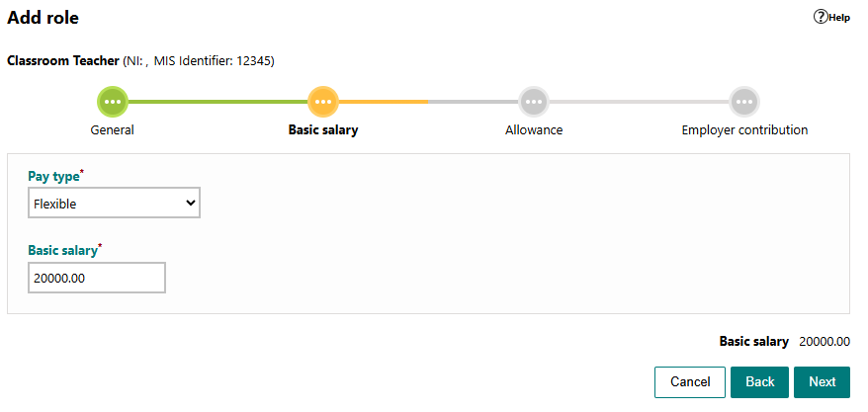Open Help via the question mark icon
The height and width of the screenshot is (412, 868).
[x=821, y=17]
